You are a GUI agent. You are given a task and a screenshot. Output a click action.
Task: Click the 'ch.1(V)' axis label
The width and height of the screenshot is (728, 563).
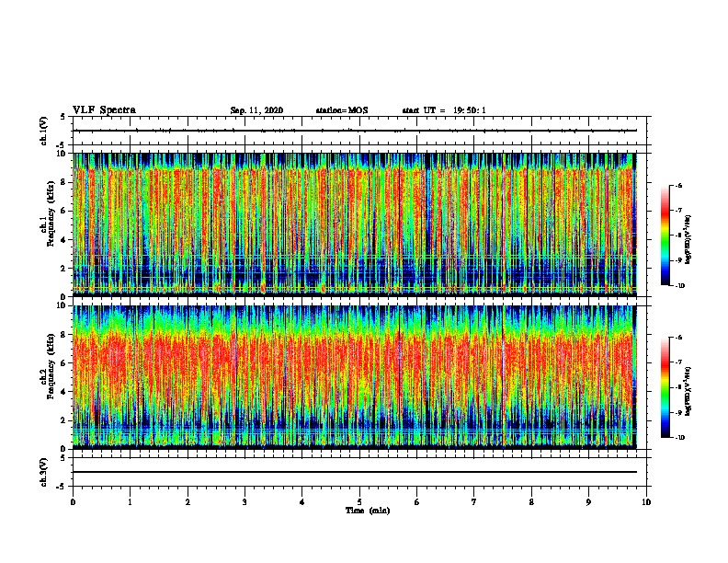click(44, 131)
